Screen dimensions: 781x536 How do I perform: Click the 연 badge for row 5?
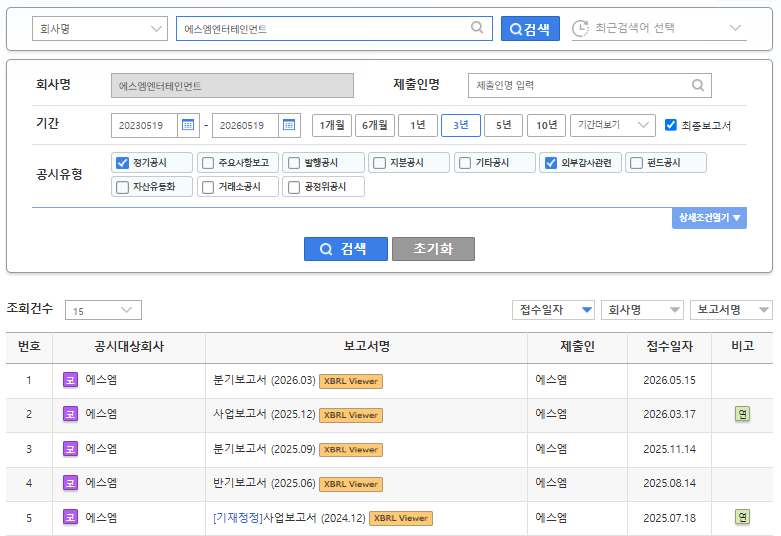click(742, 517)
